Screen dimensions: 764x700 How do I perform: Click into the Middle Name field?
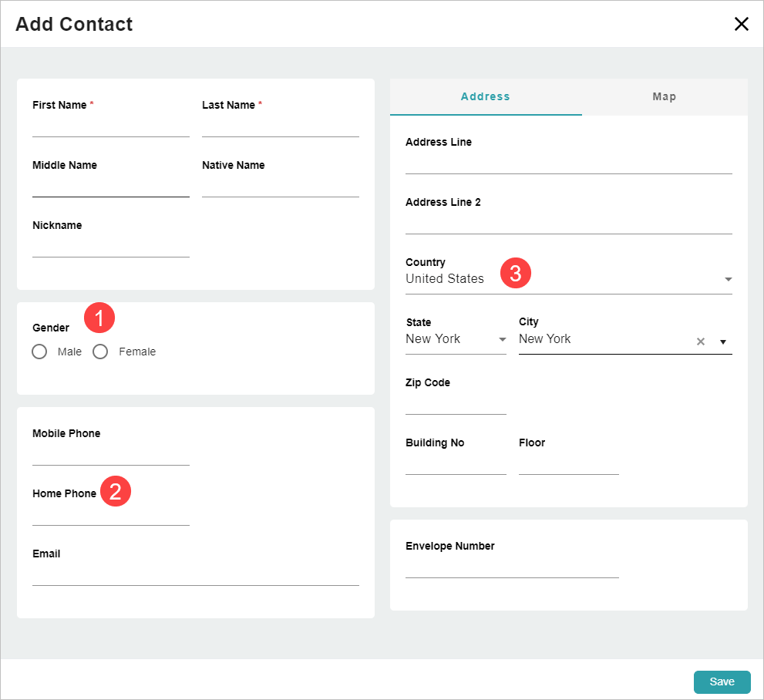pyautogui.click(x=110, y=187)
